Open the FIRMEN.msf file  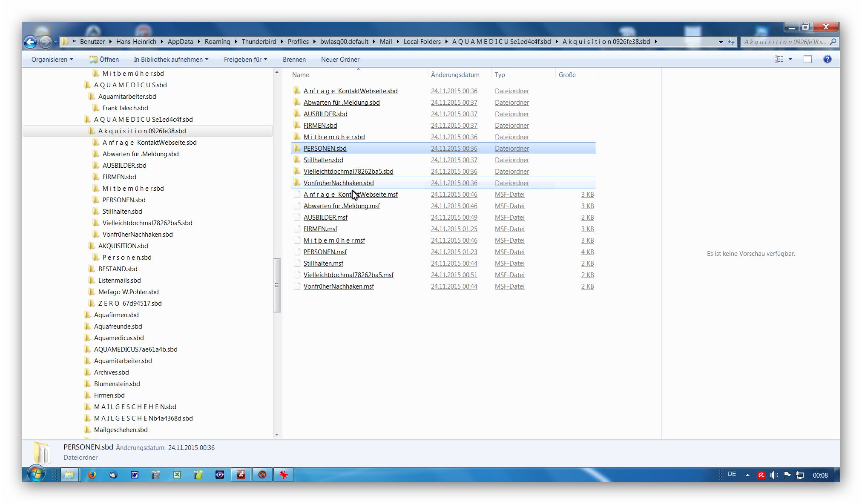pyautogui.click(x=320, y=229)
